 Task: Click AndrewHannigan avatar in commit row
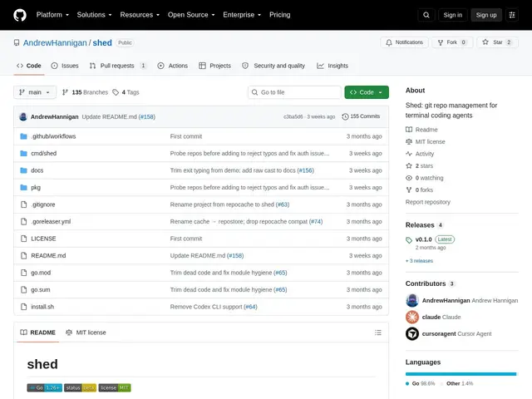point(23,116)
